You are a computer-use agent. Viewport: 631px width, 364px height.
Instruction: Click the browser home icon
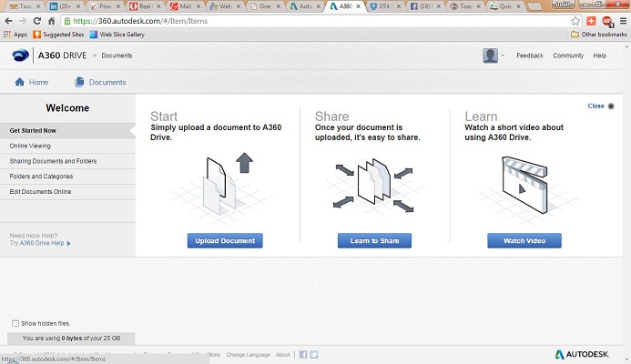(x=52, y=21)
